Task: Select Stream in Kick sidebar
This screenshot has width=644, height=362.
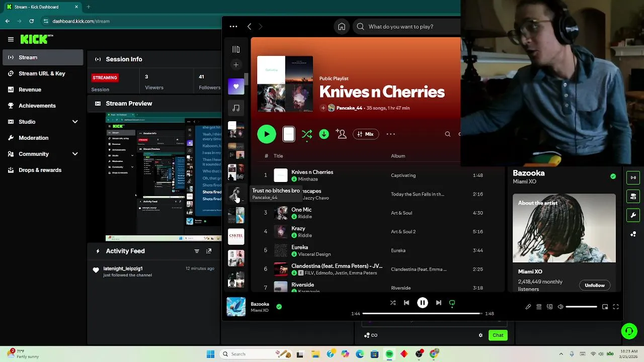Action: coord(43,57)
